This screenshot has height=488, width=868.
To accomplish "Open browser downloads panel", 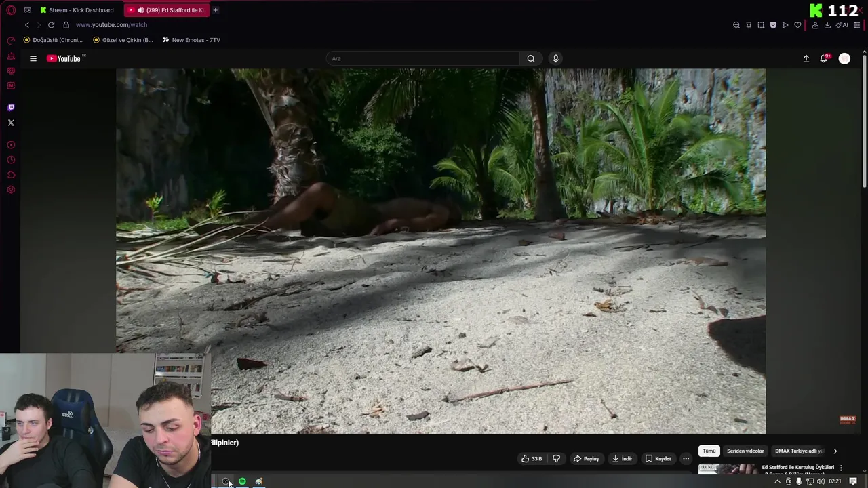I will pos(827,25).
